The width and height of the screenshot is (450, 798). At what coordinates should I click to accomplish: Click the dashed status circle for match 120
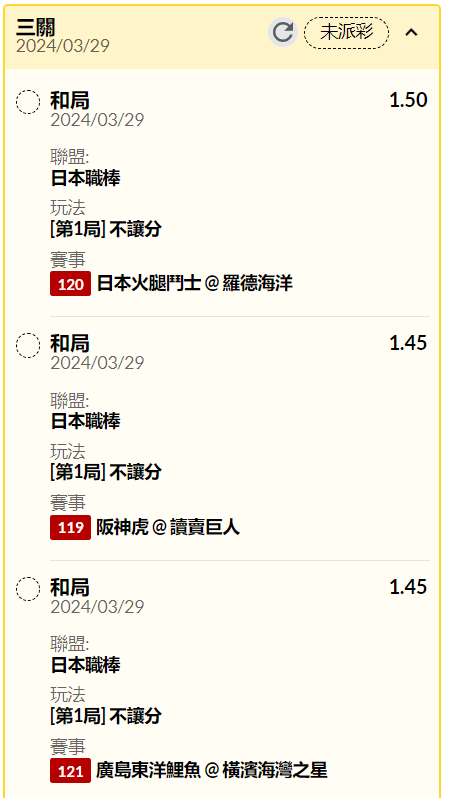click(x=28, y=102)
